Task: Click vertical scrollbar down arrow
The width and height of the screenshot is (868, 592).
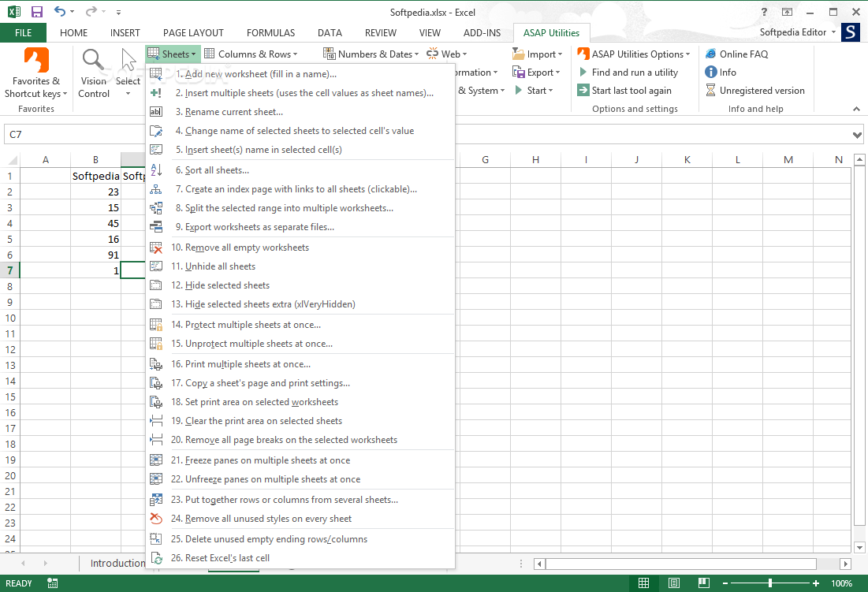Action: click(x=859, y=548)
